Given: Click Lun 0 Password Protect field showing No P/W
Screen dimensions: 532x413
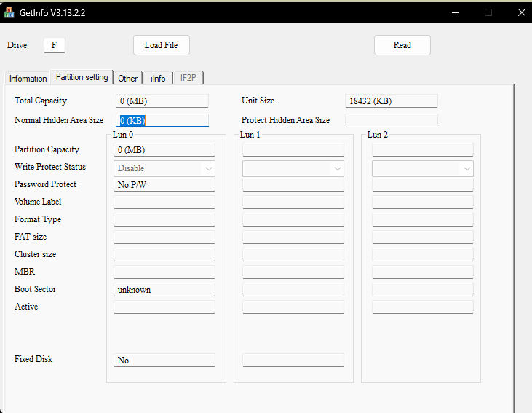Looking at the screenshot, I should [x=164, y=185].
